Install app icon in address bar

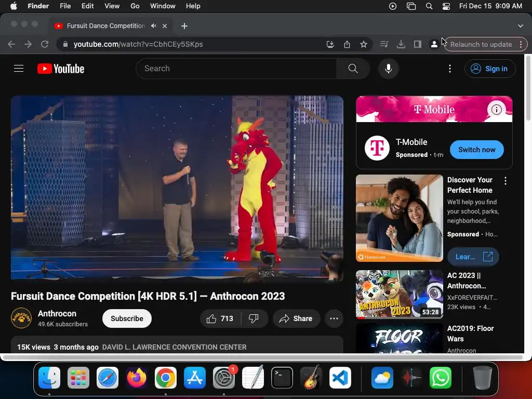(330, 45)
